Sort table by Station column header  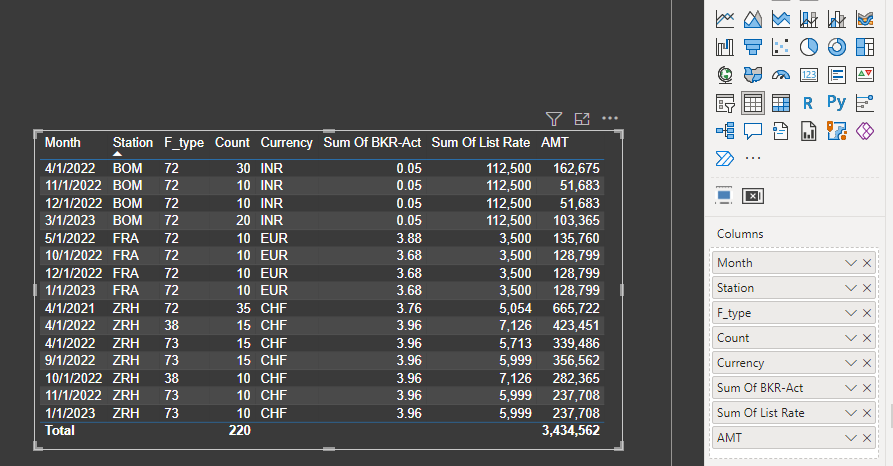tap(132, 143)
